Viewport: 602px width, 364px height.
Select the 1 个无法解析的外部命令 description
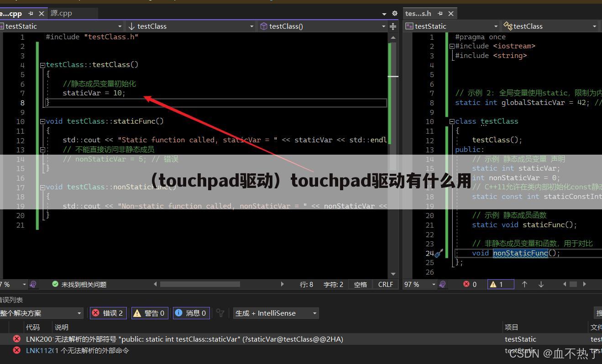point(92,351)
